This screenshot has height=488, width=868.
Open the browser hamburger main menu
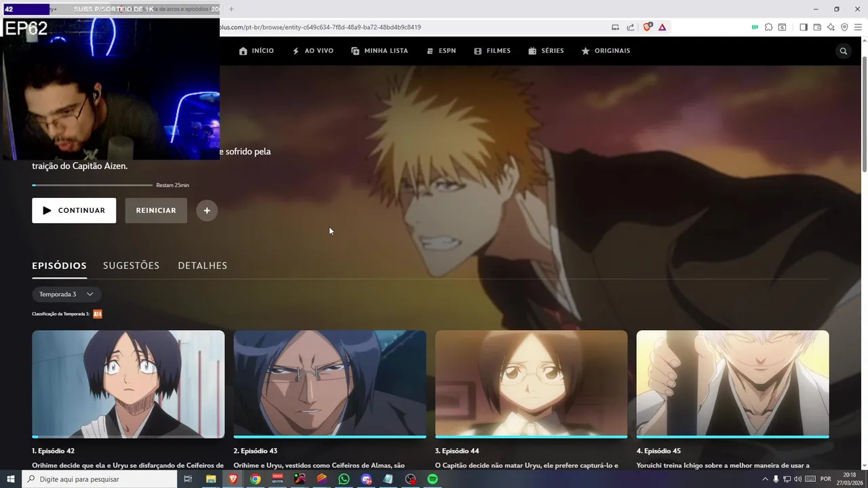coord(859,27)
